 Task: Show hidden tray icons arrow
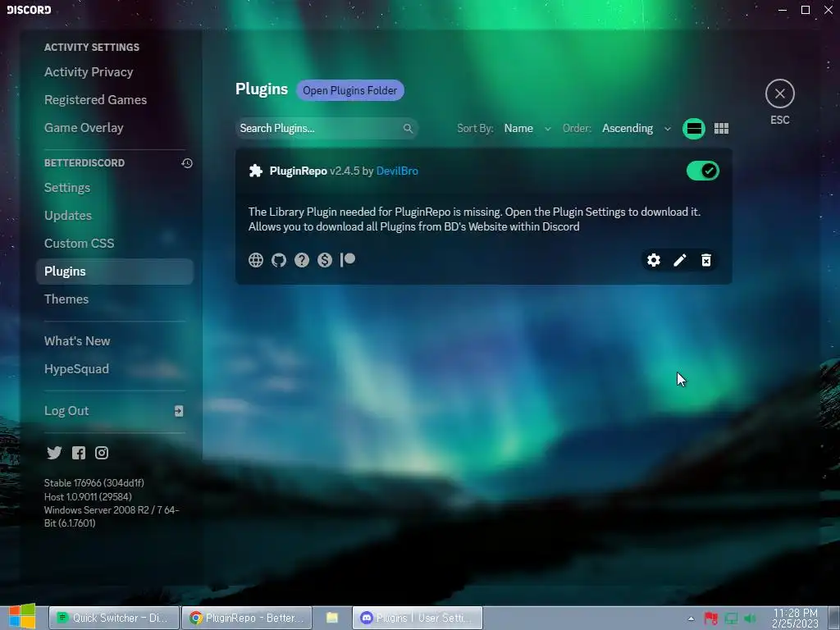coord(691,619)
